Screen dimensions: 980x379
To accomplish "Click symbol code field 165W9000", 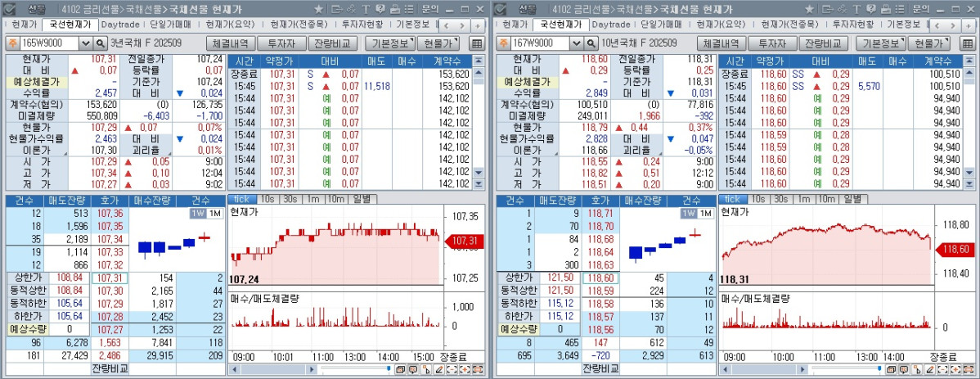I will [x=49, y=43].
